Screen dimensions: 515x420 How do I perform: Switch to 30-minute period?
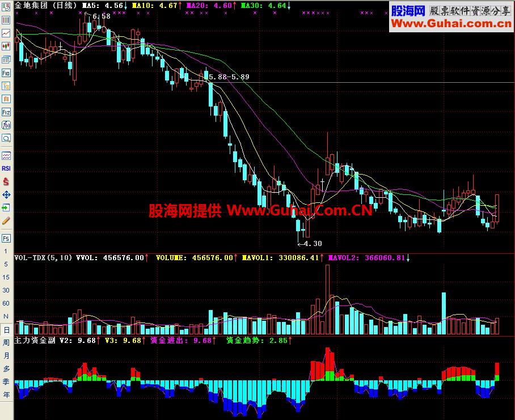coord(6,290)
